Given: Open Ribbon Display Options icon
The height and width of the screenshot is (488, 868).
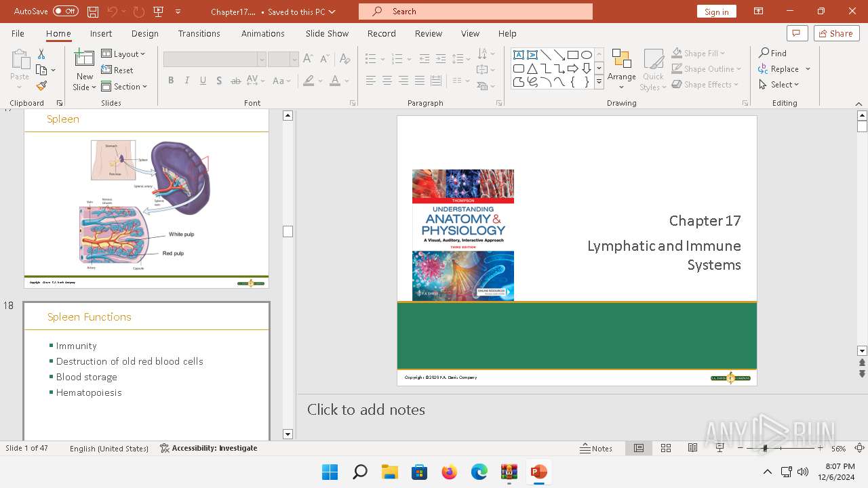Looking at the screenshot, I should [x=759, y=12].
